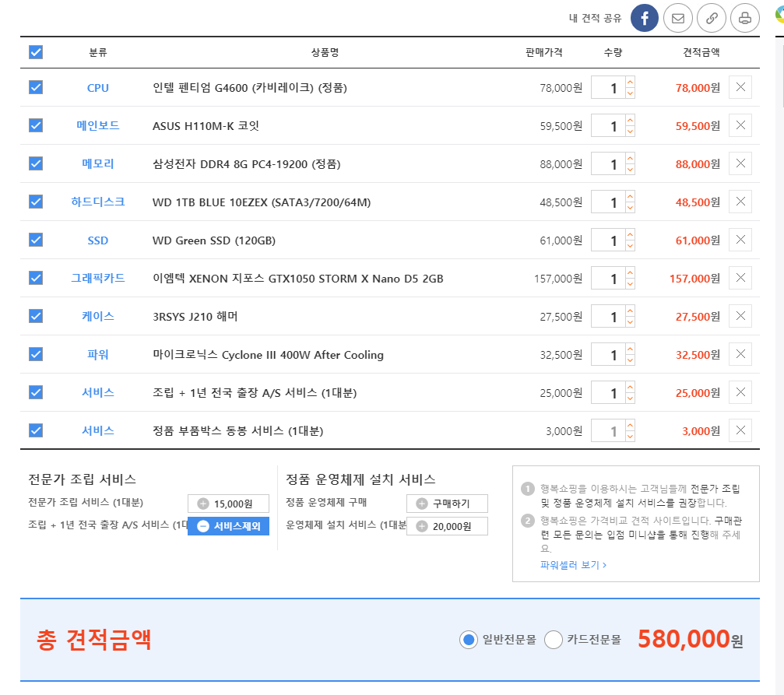Open the CPU category link
Viewport: 784px width, 695px height.
[x=97, y=88]
